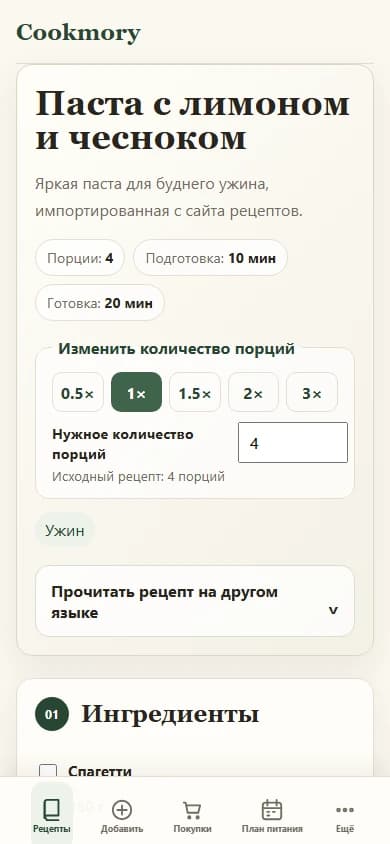Click the Готовка: 20 мин pill

[x=100, y=303]
